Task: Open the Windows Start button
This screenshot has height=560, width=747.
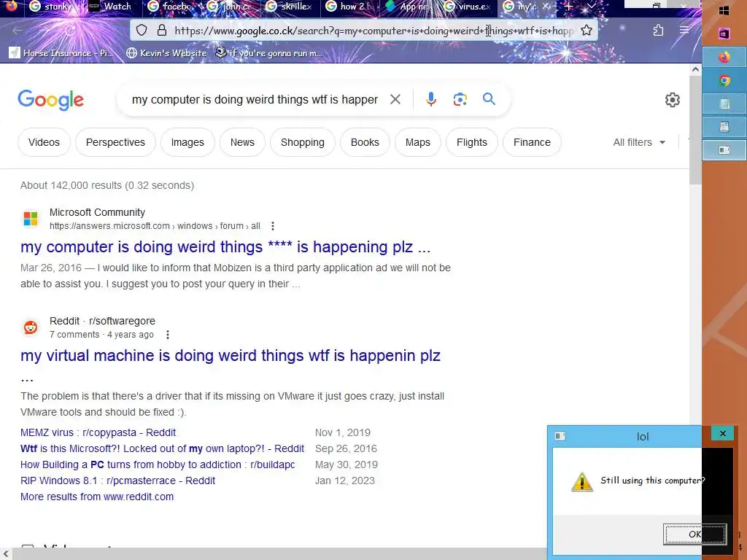Action: pos(724,10)
